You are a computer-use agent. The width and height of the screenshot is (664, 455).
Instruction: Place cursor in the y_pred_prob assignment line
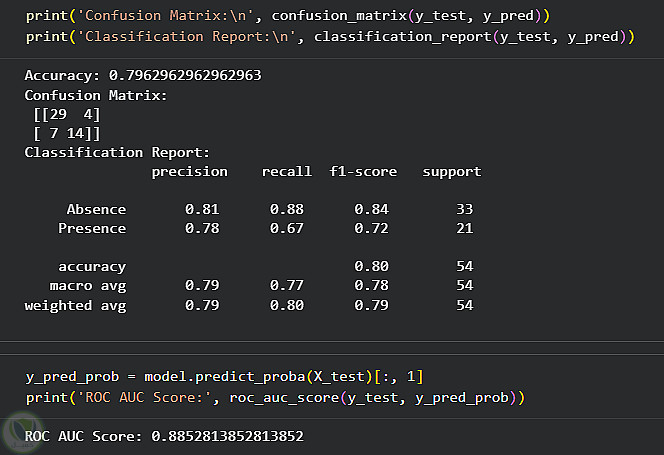[224, 376]
